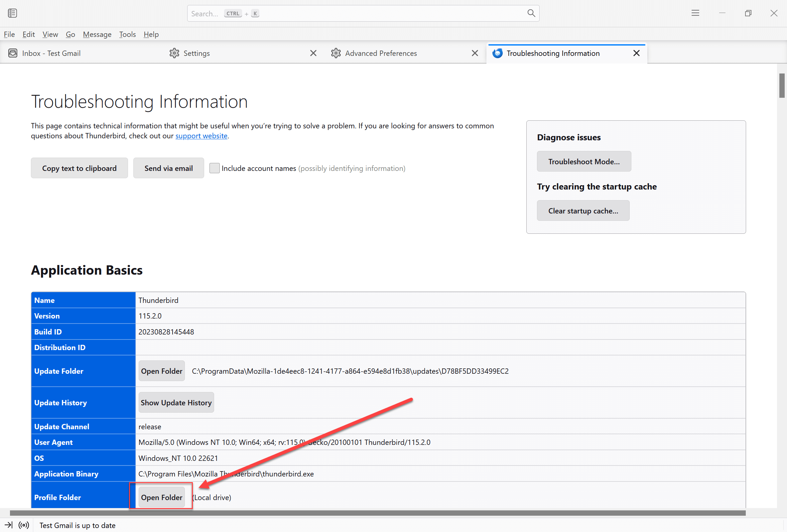This screenshot has height=532, width=787.
Task: Click the status bar arrow-to-line icon
Action: pos(8,525)
